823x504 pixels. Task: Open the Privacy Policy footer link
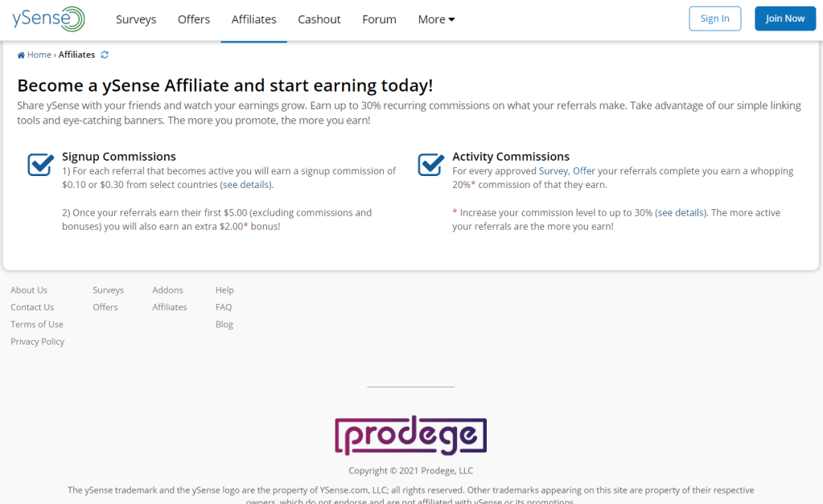37,342
